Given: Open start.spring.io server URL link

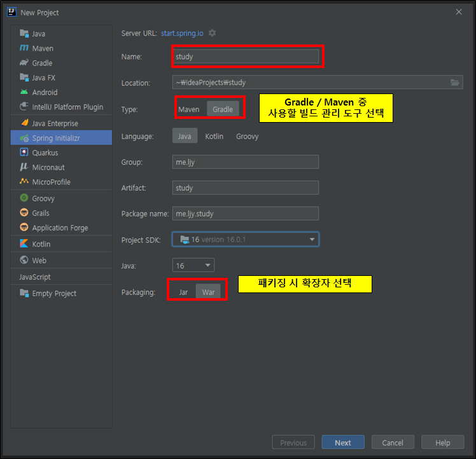Looking at the screenshot, I should coord(182,33).
